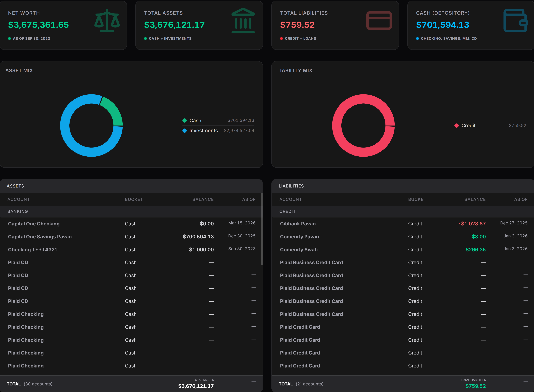Click the AS OF SEP 30, 2023 label
Screen dimensions: 534x392
tap(31, 38)
